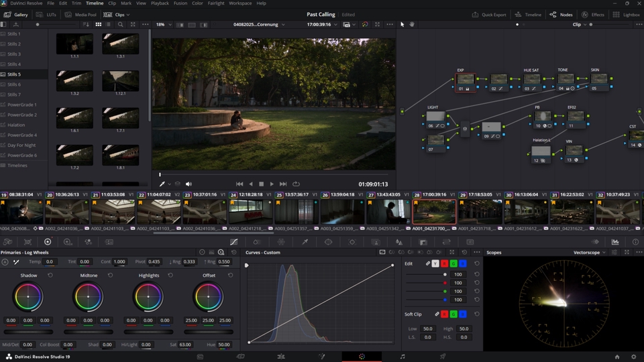
Task: Select Stills 5 album
Action: point(14,74)
